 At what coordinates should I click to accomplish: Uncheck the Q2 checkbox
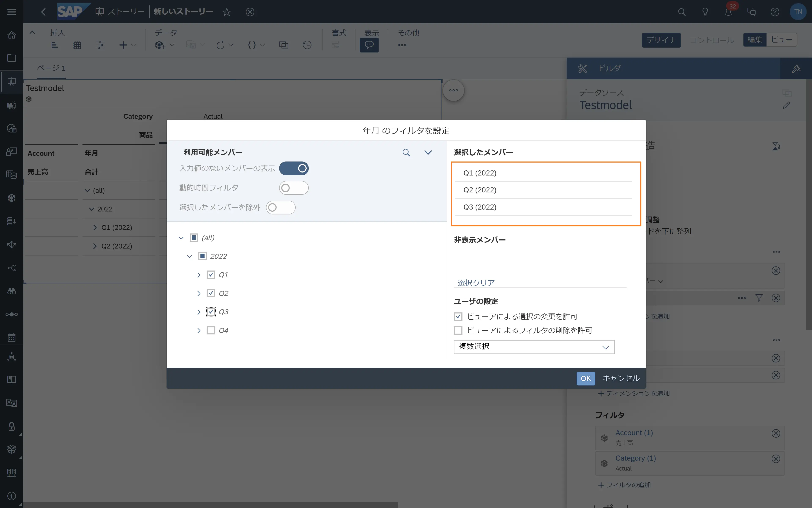tap(211, 293)
